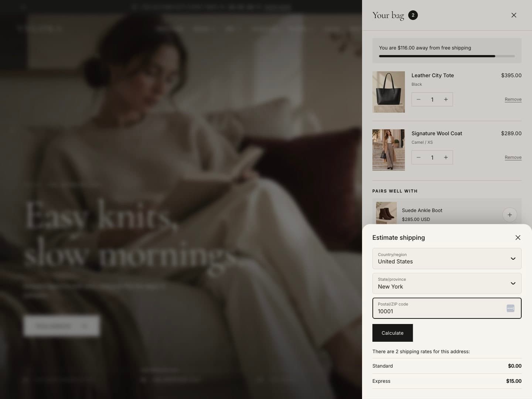Click the Signature Wool Coat title
The image size is (532, 399).
(x=437, y=133)
